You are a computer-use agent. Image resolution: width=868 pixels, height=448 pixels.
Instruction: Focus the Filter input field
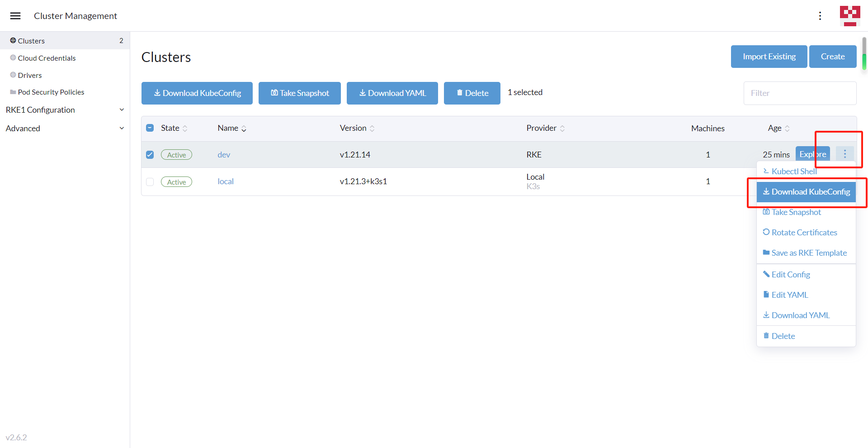pyautogui.click(x=800, y=93)
